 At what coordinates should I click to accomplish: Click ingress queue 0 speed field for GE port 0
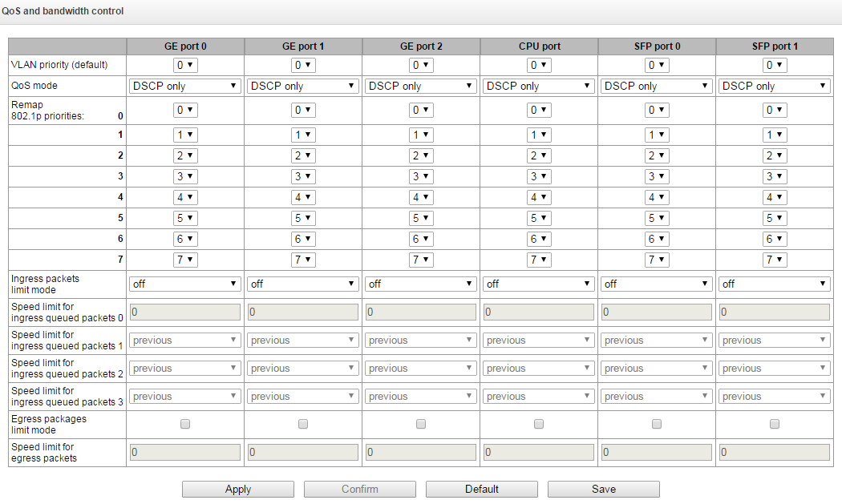[185, 312]
